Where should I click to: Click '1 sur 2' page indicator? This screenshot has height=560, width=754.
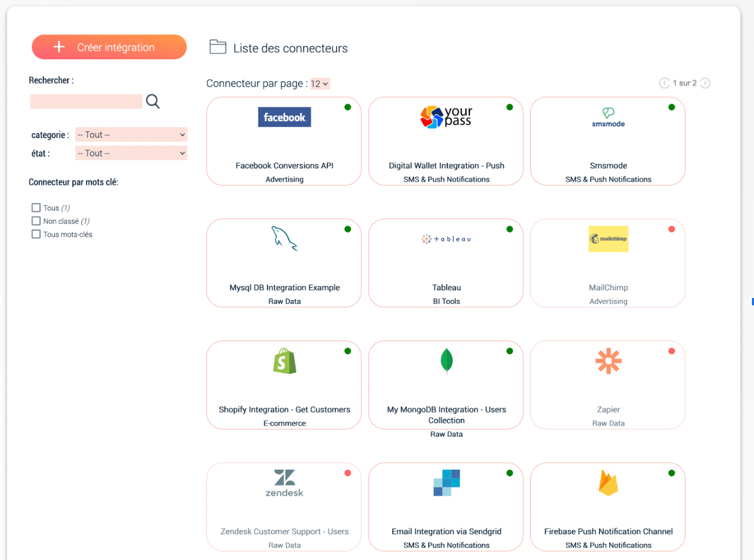pyautogui.click(x=685, y=83)
